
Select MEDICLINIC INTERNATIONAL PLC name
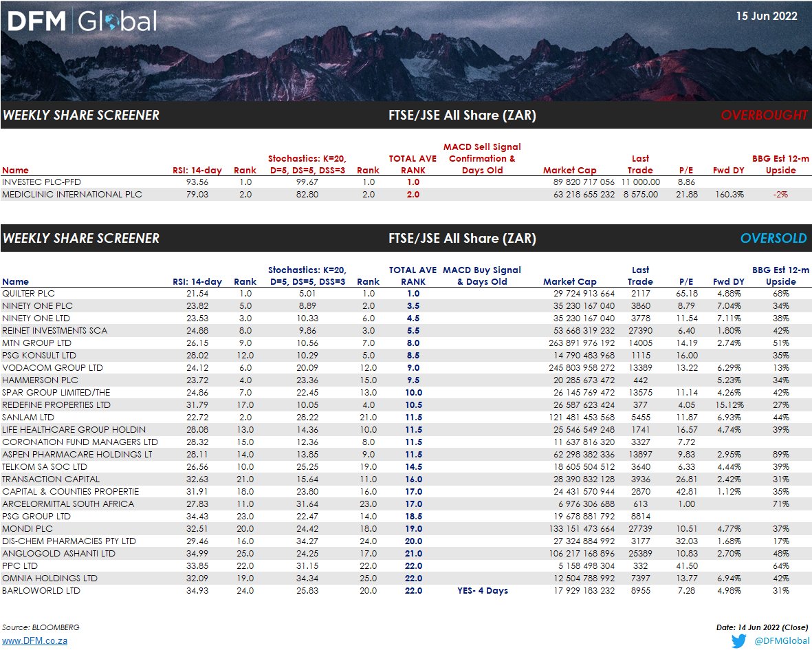(x=72, y=195)
